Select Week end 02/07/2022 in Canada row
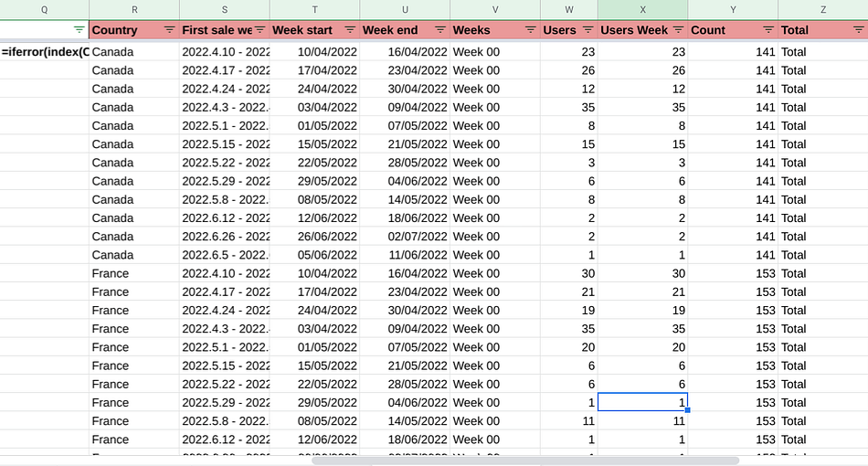Image resolution: width=868 pixels, height=466 pixels. click(405, 237)
